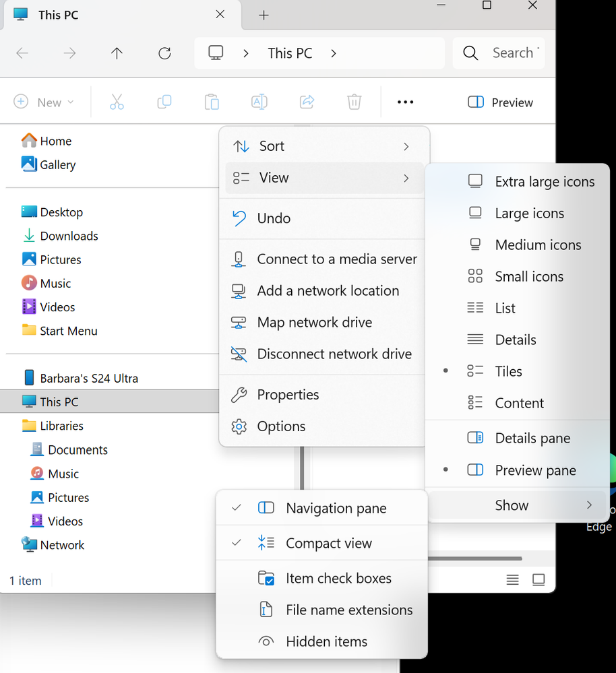Click the Refresh icon
Image resolution: width=616 pixels, height=673 pixels.
click(164, 53)
